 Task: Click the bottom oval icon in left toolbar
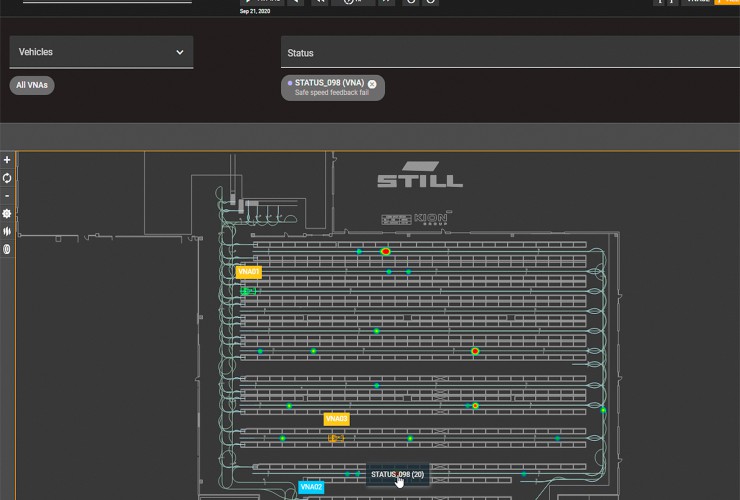pyautogui.click(x=7, y=249)
